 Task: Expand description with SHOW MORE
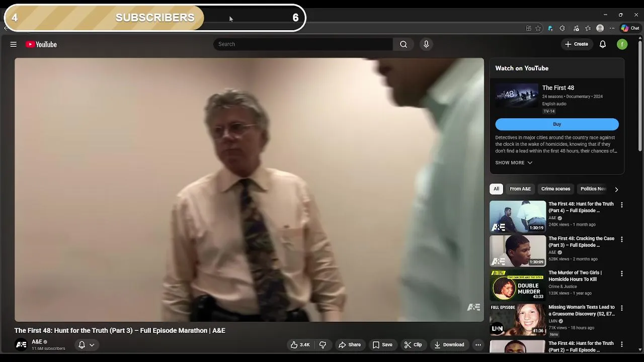tap(514, 163)
